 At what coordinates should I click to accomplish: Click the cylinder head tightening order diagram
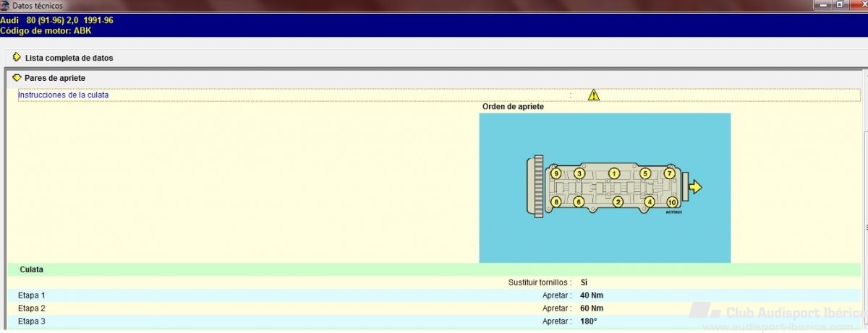(605, 188)
